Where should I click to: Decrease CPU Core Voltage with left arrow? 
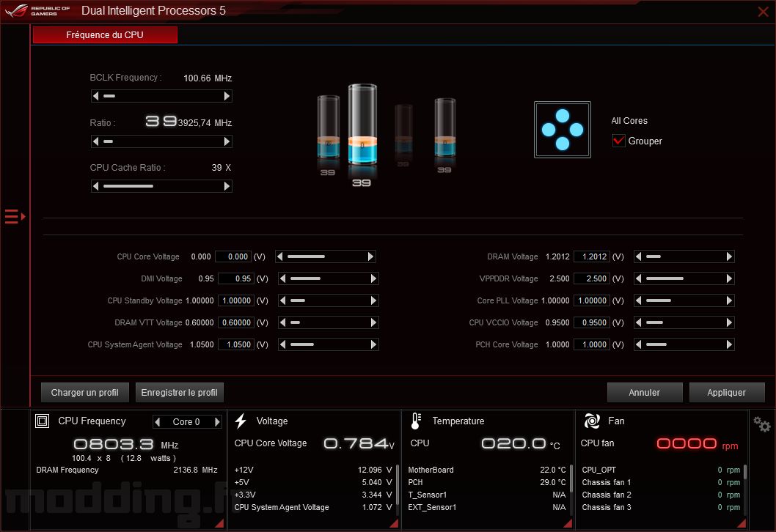(279, 256)
